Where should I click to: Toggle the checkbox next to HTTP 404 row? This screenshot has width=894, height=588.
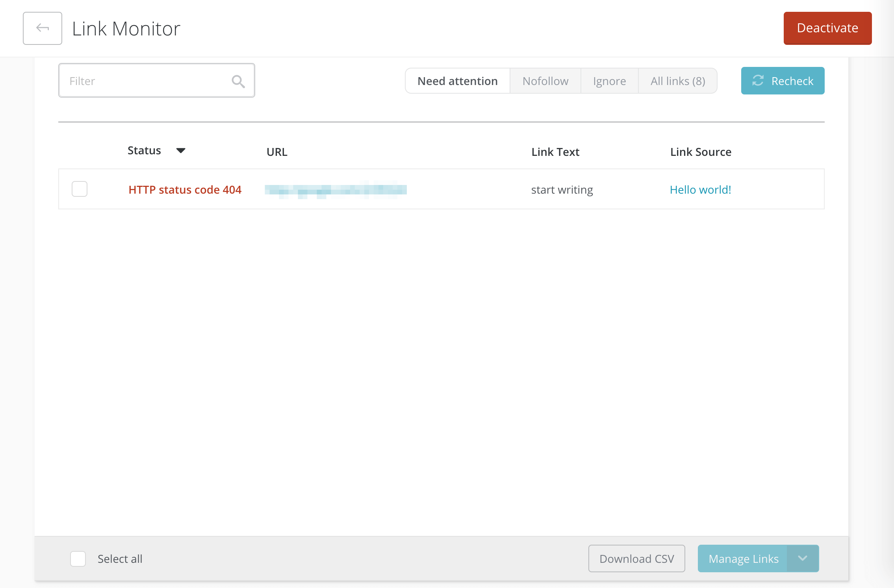(78, 190)
